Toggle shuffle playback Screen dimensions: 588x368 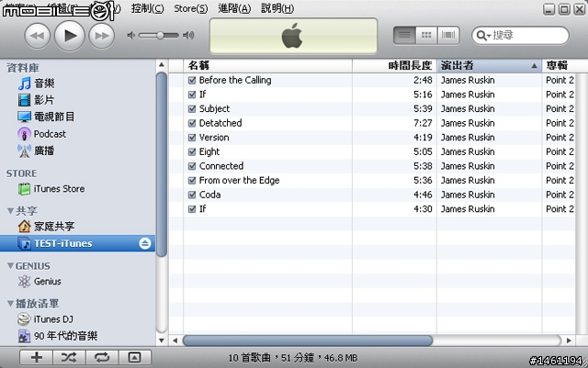click(69, 358)
